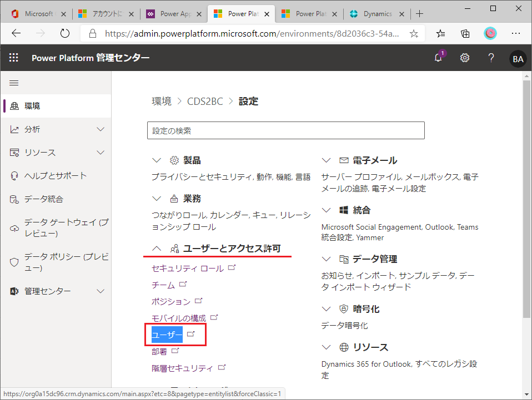Expand the 分析 sidebar chevron
The height and width of the screenshot is (400, 532).
click(x=101, y=129)
